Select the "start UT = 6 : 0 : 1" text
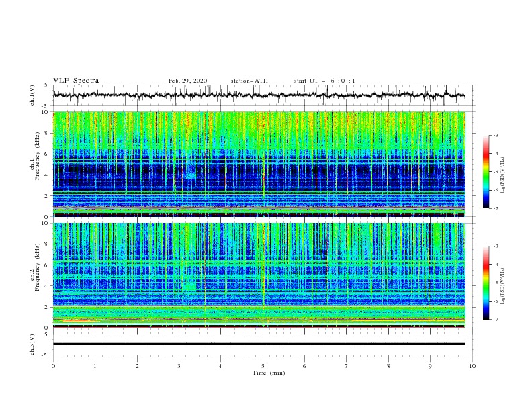The width and height of the screenshot is (532, 411). 324,81
